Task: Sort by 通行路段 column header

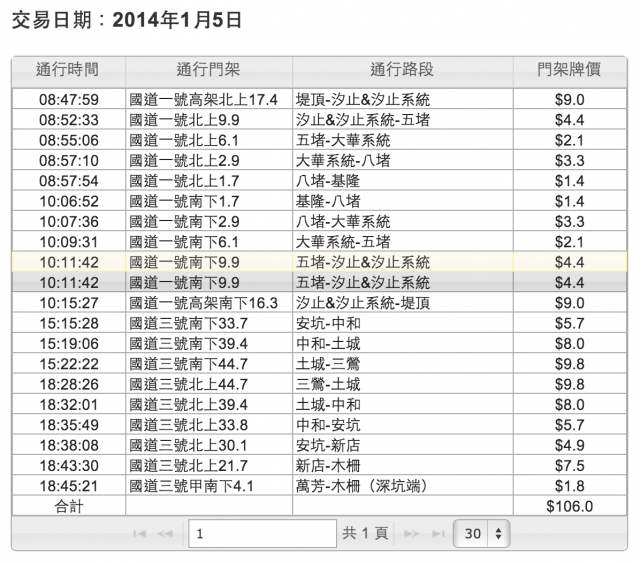Action: pos(403,71)
